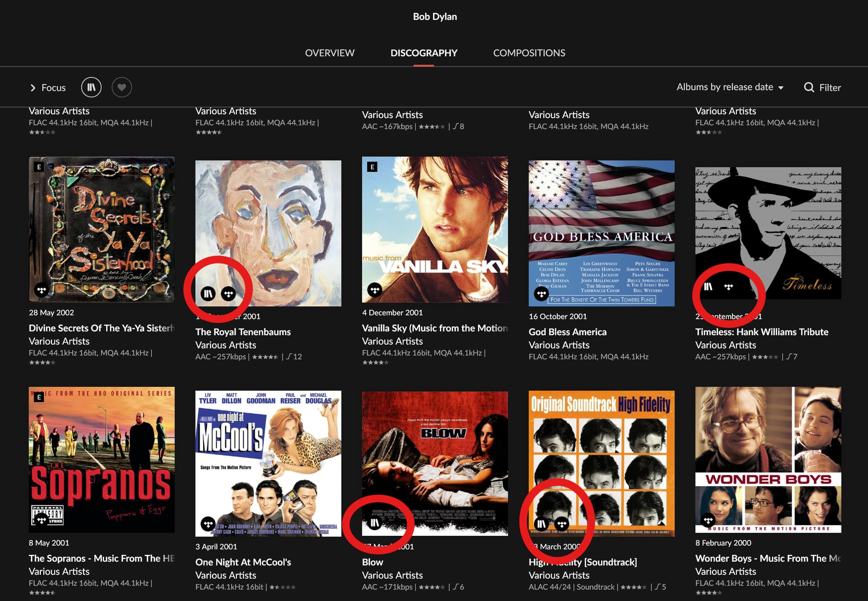This screenshot has width=868, height=601.
Task: Click the '28 May 2002' release date
Action: [x=51, y=312]
